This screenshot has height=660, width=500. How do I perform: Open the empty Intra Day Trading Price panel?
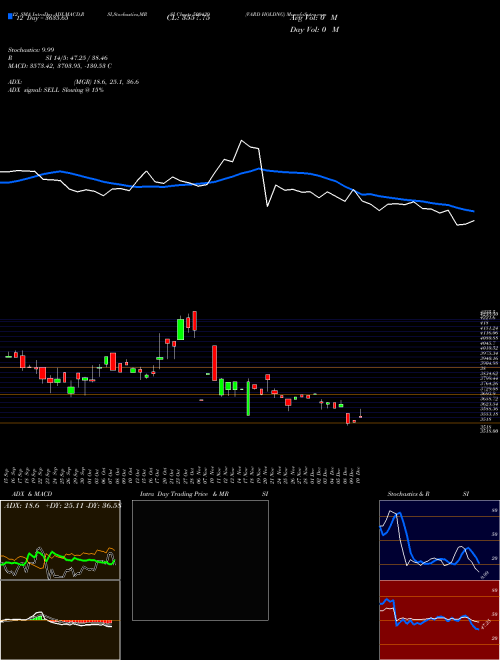click(200, 560)
